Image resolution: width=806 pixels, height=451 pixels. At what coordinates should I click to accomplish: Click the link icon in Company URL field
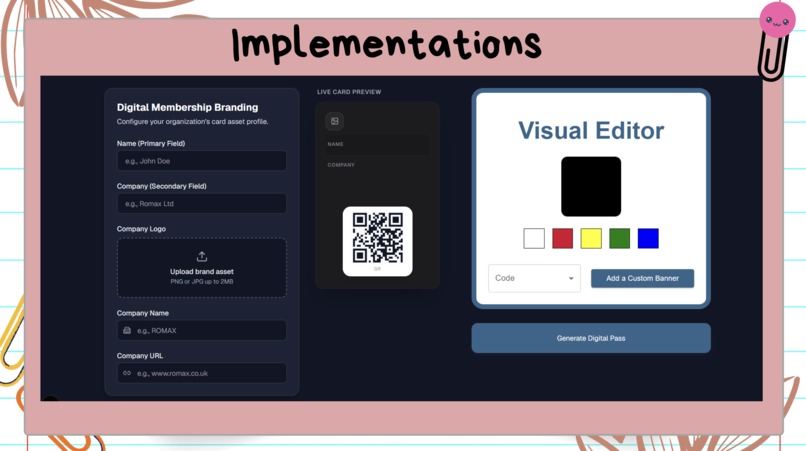pos(127,373)
